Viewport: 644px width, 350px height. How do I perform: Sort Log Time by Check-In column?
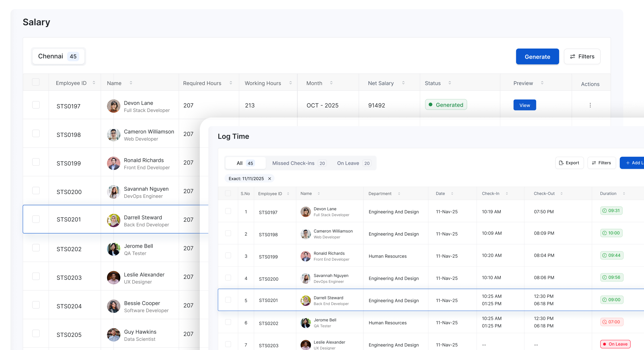[507, 194]
